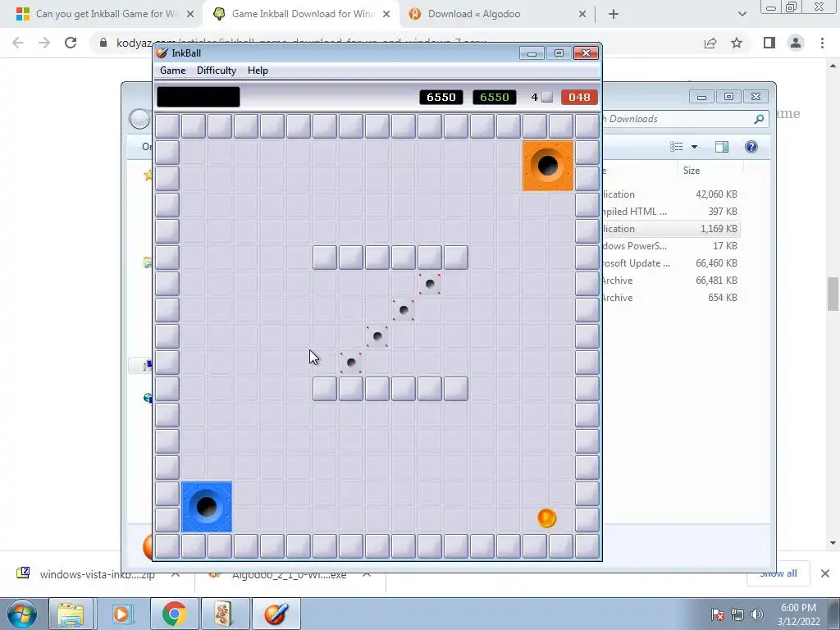Select the archive sized 66,481 KB
This screenshot has height=630, width=840.
pos(669,281)
